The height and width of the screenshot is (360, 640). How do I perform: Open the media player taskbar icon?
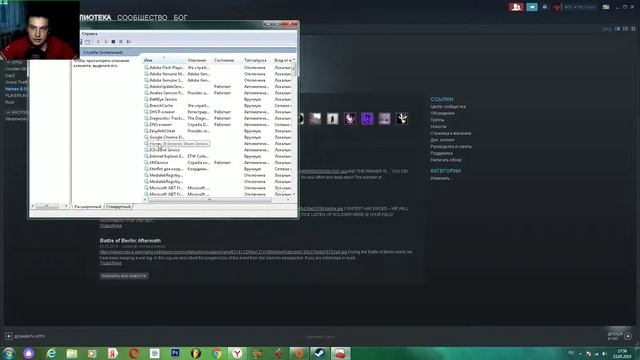92,353
